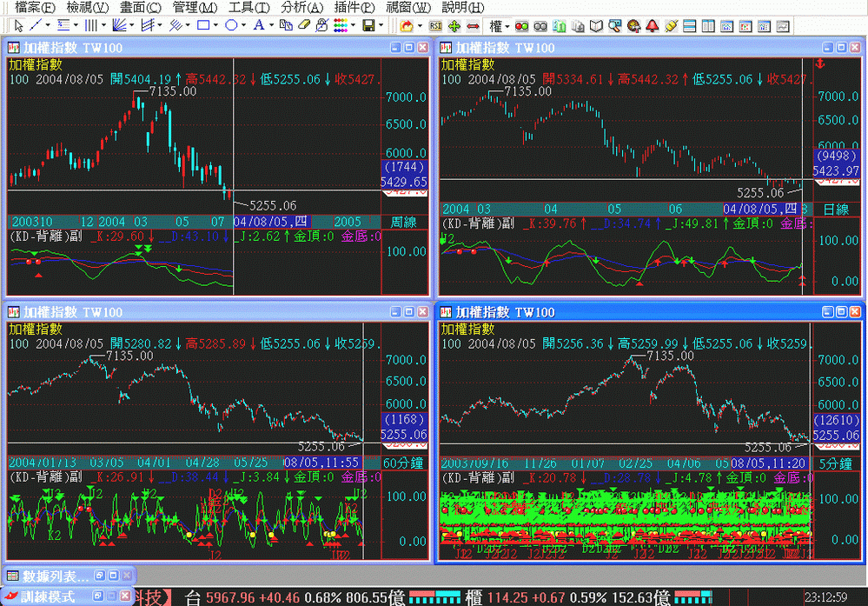Select the arrow pointer tool
The width and height of the screenshot is (868, 606).
pyautogui.click(x=19, y=25)
